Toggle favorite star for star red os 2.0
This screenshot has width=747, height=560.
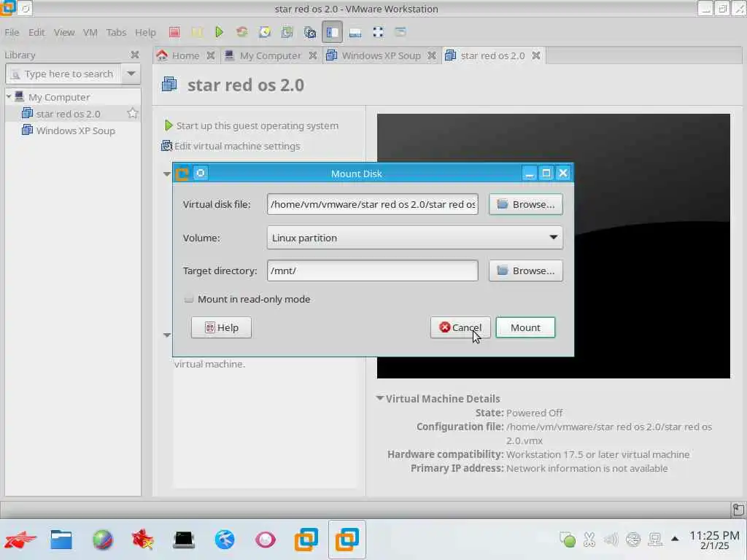coord(133,113)
